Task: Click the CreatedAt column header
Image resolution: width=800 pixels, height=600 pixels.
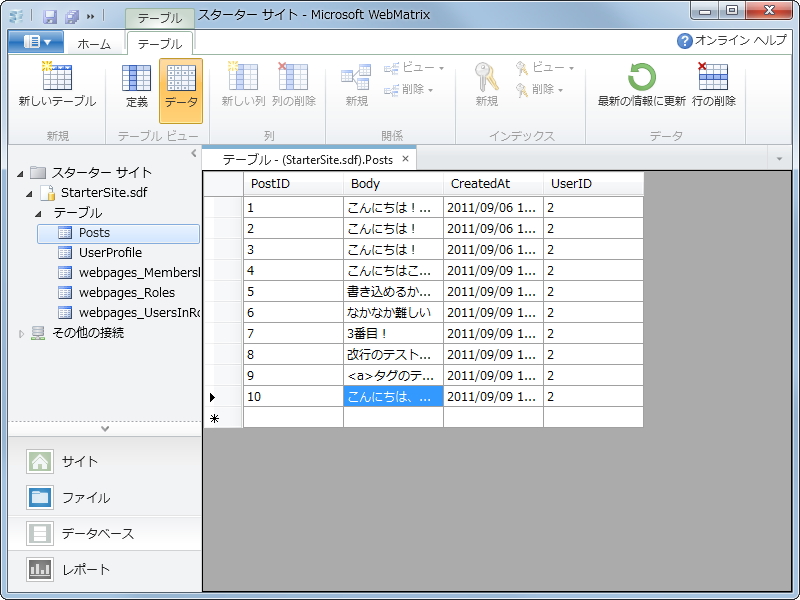Action: point(493,184)
